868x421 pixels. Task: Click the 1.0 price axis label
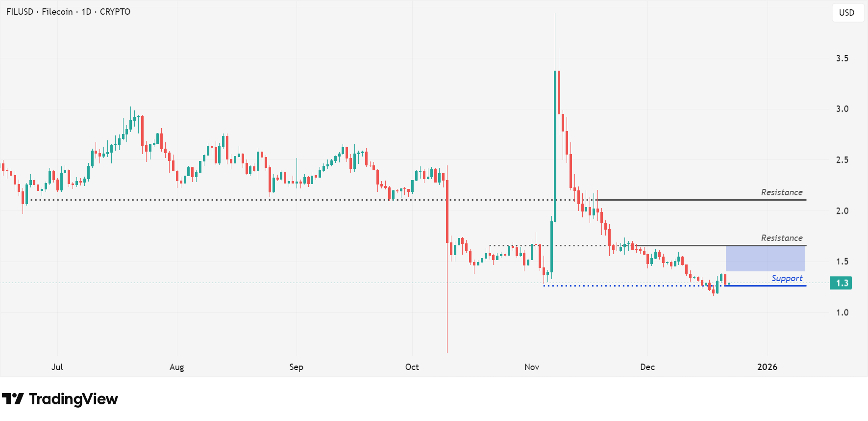(842, 313)
